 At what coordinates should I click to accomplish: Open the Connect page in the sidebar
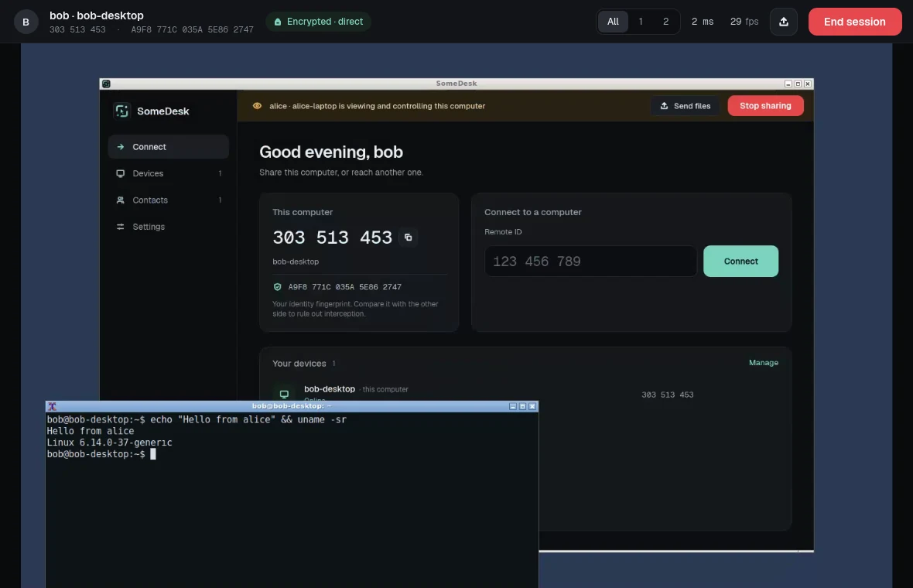tap(168, 147)
